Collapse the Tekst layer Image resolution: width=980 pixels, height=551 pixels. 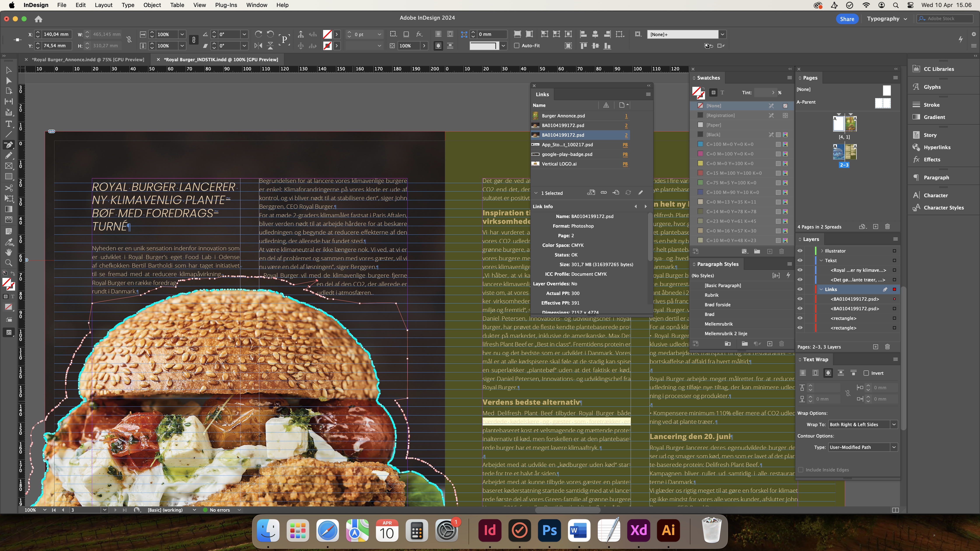(x=821, y=260)
